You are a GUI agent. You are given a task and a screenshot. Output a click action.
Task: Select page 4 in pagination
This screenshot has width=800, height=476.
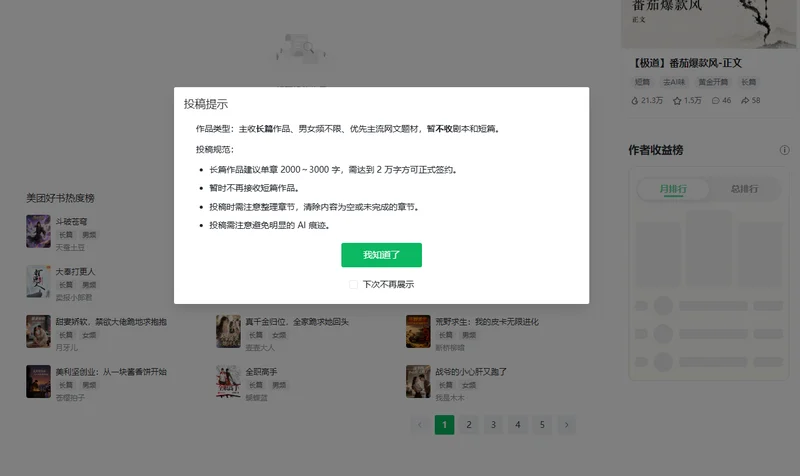coord(518,424)
